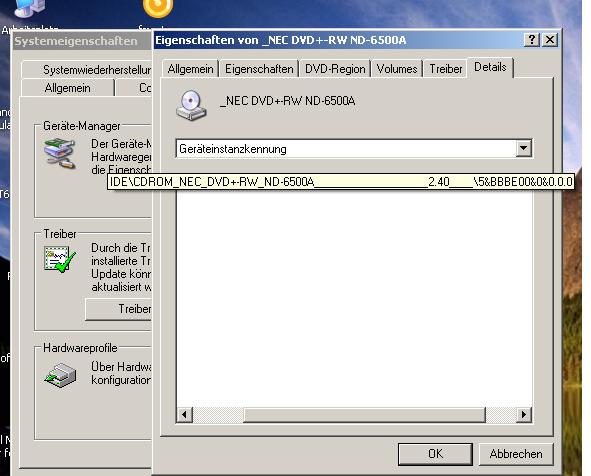Click the help question mark title button

click(532, 40)
